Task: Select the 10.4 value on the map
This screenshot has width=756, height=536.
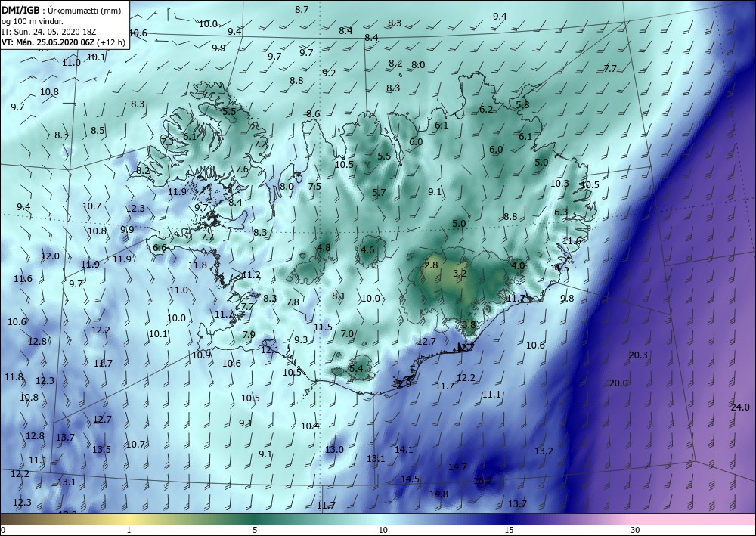Action: pyautogui.click(x=310, y=426)
